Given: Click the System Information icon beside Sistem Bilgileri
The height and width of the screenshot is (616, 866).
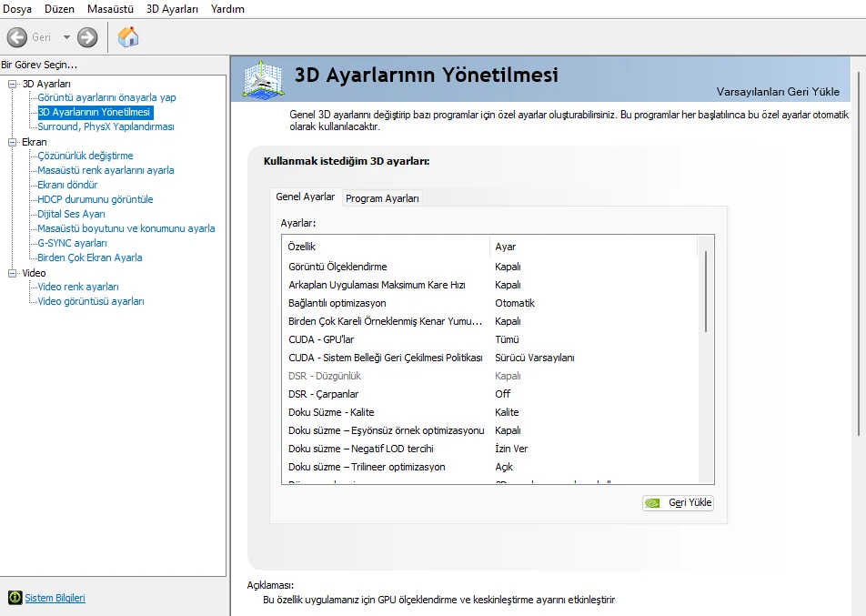Looking at the screenshot, I should click(15, 598).
